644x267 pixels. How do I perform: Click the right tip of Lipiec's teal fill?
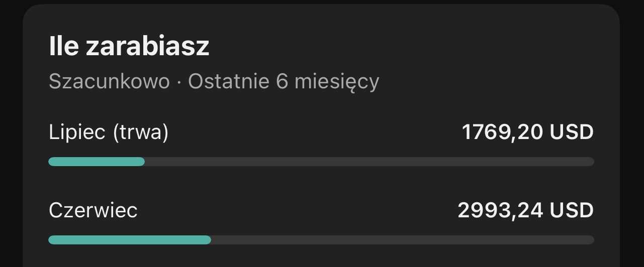pos(142,162)
